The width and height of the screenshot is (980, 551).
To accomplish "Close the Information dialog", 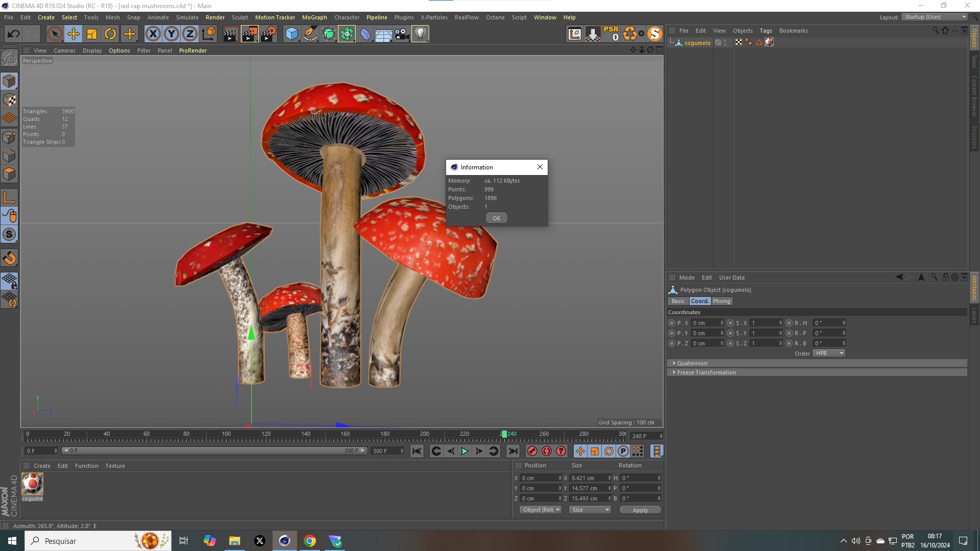I will (x=540, y=167).
